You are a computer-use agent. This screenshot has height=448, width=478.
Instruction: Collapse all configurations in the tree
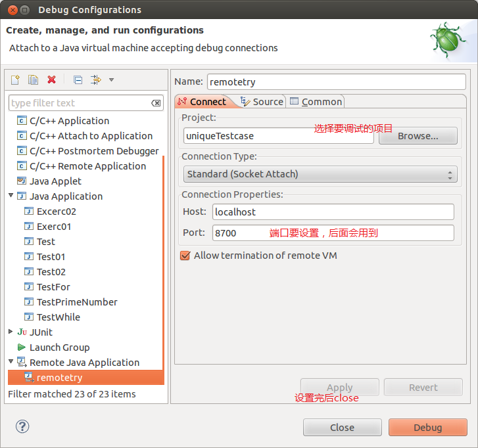(78, 79)
